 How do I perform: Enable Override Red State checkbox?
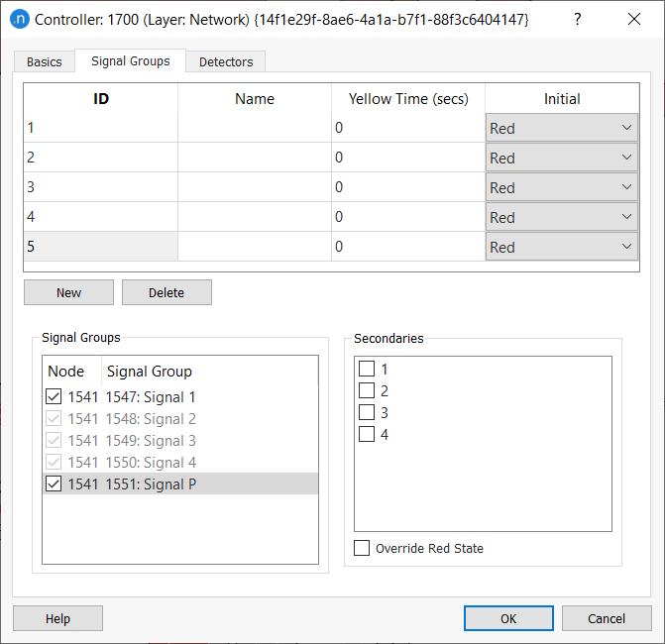[x=363, y=548]
